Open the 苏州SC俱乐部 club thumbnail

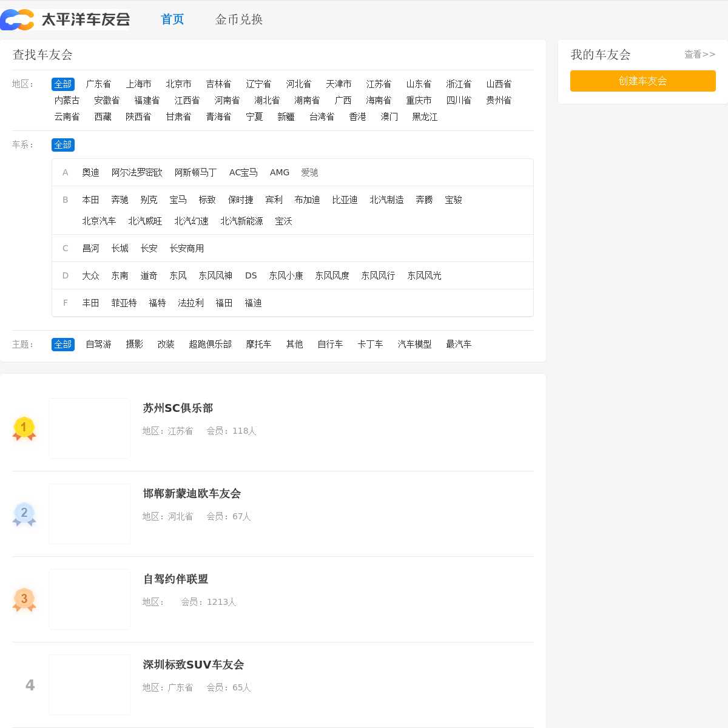click(x=90, y=428)
